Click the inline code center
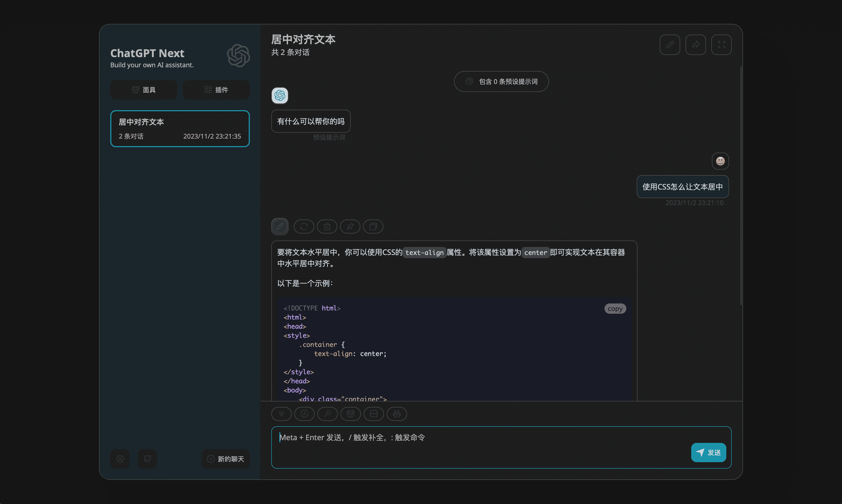The width and height of the screenshot is (842, 504). pos(535,252)
